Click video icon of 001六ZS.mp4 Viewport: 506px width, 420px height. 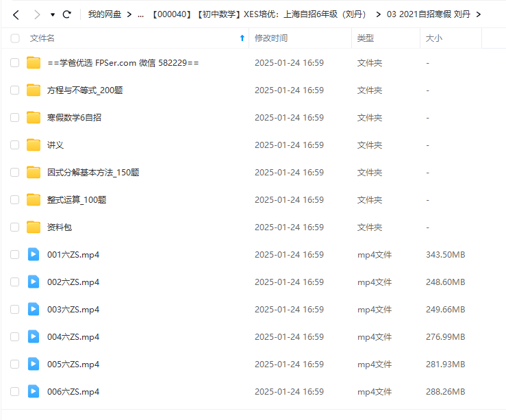pos(34,254)
